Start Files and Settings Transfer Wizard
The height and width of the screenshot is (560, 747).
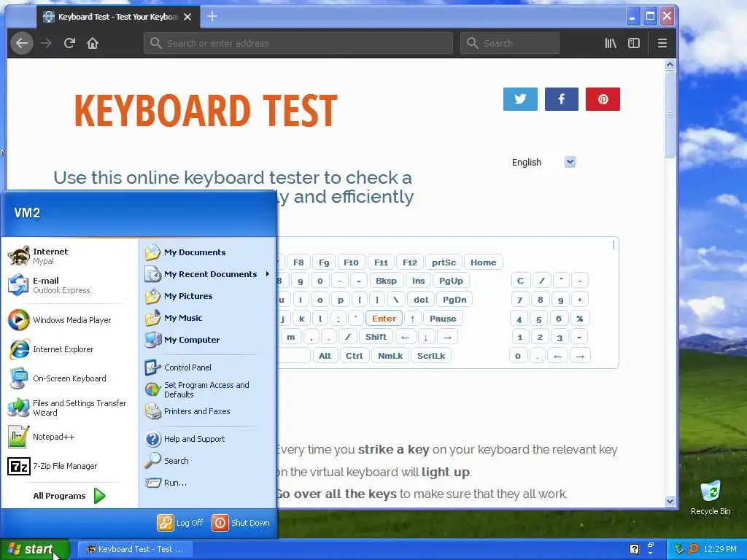[68, 408]
